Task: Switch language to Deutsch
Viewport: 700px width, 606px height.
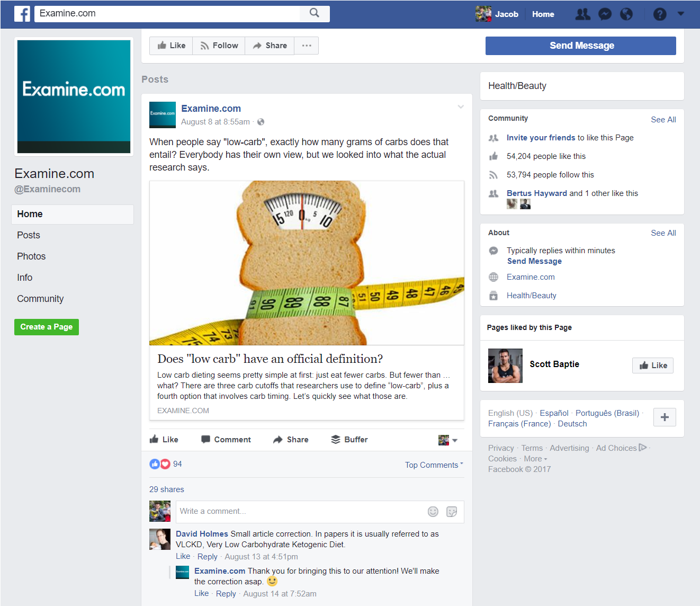Action: coord(572,424)
